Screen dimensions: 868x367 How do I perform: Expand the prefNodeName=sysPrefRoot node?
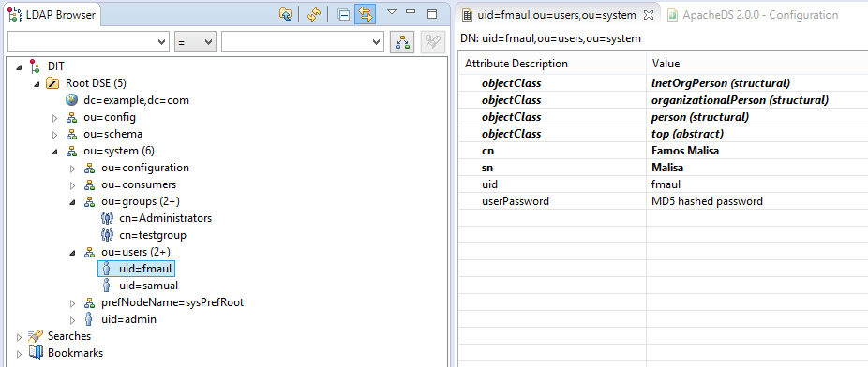click(x=72, y=303)
